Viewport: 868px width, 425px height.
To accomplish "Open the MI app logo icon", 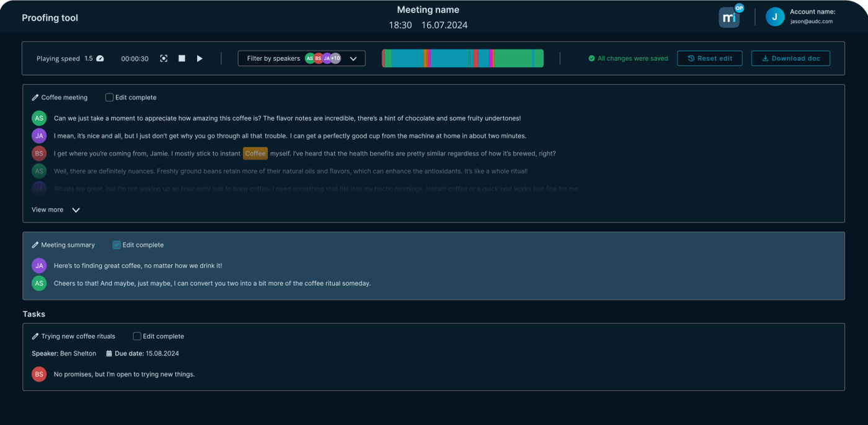I will tap(729, 17).
